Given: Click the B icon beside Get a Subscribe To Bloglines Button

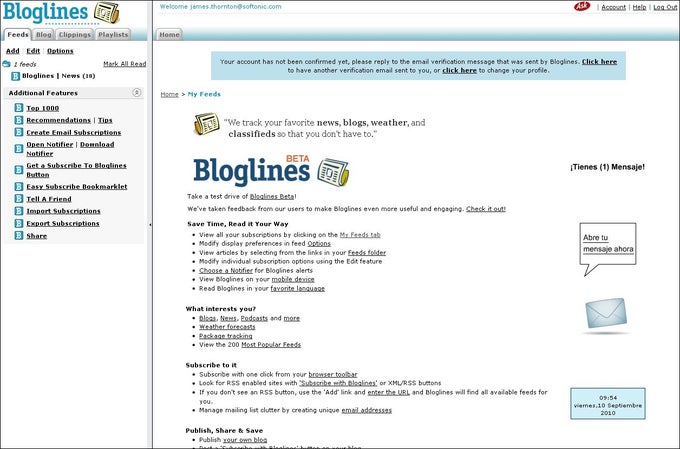Looking at the screenshot, I should pos(19,170).
